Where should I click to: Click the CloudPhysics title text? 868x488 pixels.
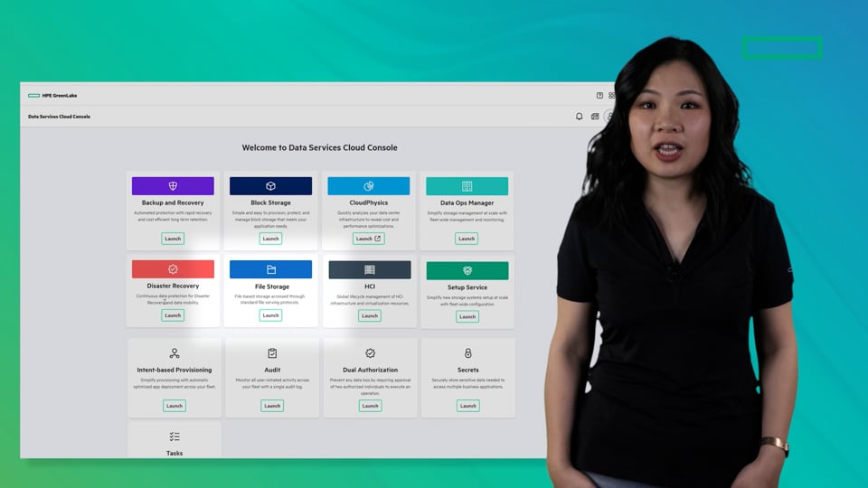(x=369, y=202)
